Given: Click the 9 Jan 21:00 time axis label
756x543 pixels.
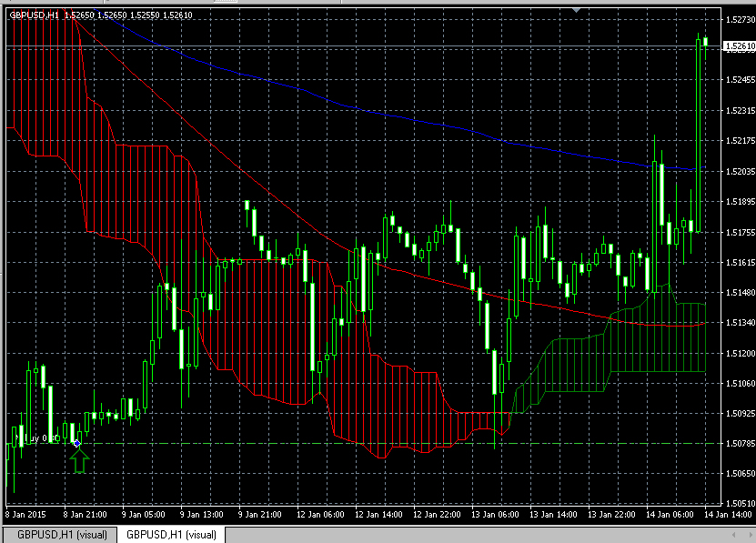Looking at the screenshot, I should pyautogui.click(x=260, y=515).
